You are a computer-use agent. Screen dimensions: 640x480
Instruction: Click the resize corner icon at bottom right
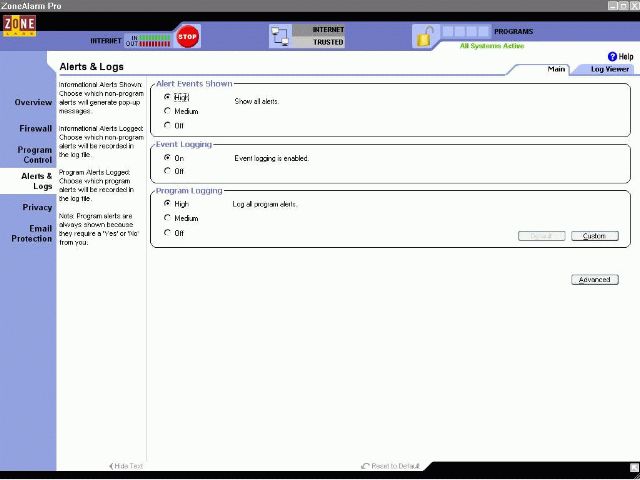[634, 467]
